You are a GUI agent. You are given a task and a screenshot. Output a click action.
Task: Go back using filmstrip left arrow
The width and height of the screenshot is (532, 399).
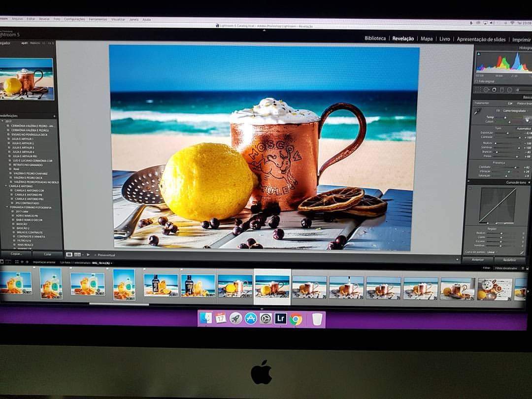point(22,262)
